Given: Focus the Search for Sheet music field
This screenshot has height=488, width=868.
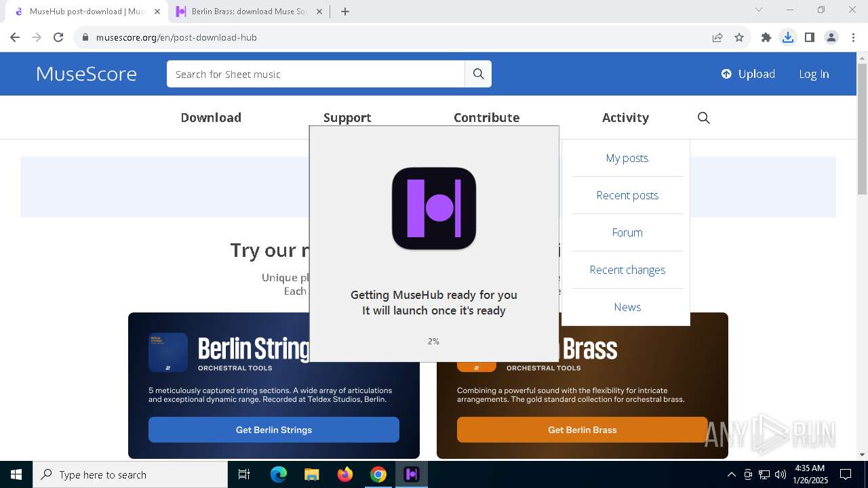Looking at the screenshot, I should [315, 74].
